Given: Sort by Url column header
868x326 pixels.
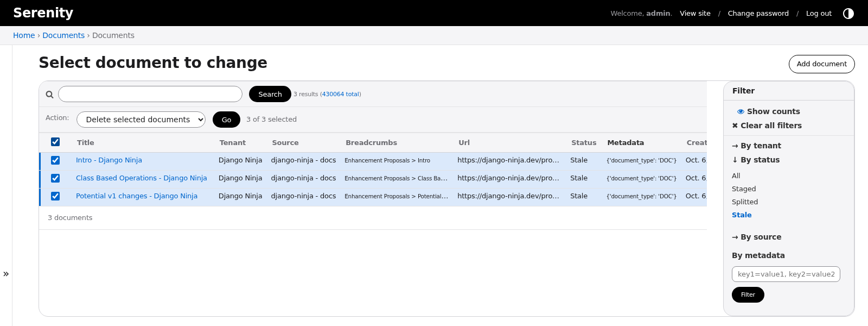Looking at the screenshot, I should (464, 142).
